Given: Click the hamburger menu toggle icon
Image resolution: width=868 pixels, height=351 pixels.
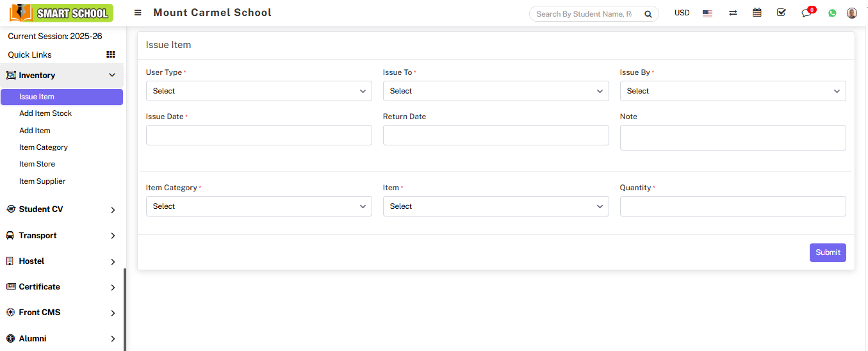Looking at the screenshot, I should 138,13.
